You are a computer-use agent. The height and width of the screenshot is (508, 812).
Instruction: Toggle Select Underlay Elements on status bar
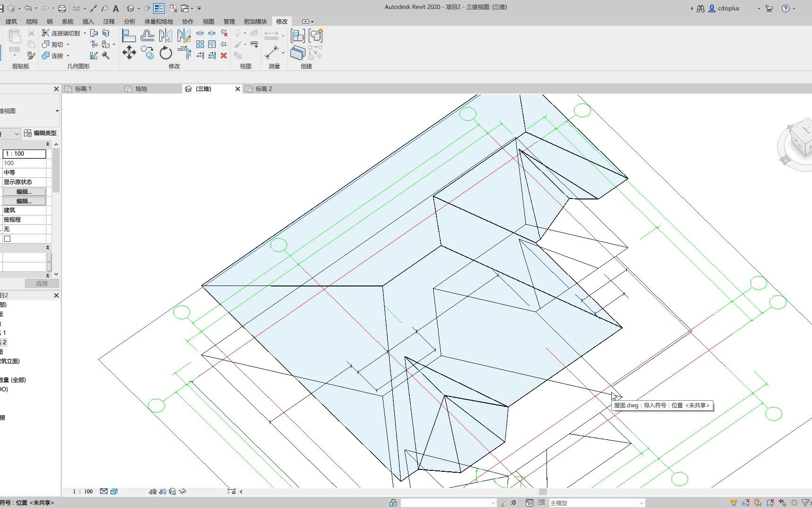click(746, 503)
